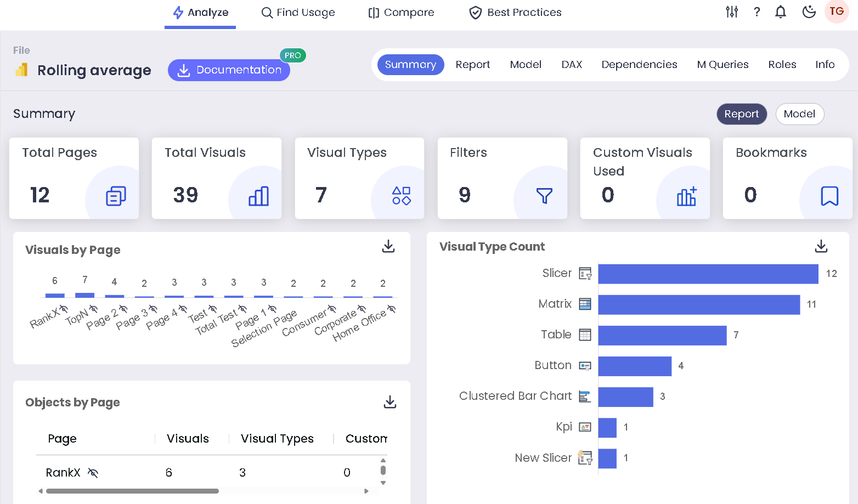Open the settings sliders icon
Screen dimensions: 858x504
[732, 12]
